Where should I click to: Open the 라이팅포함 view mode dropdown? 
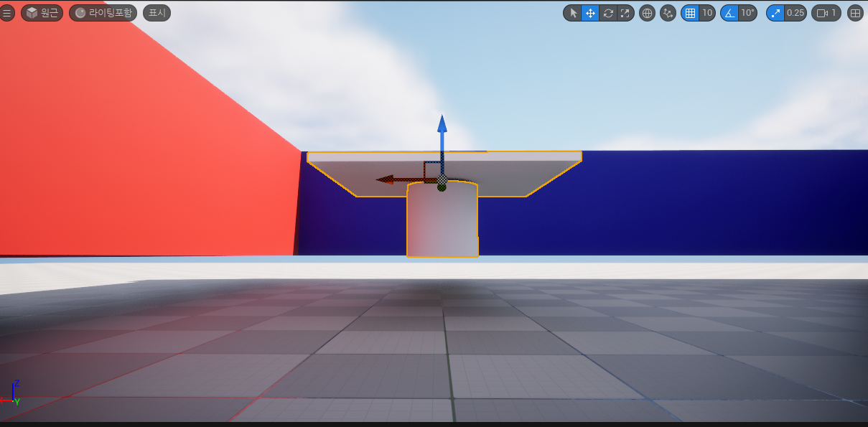coord(103,13)
